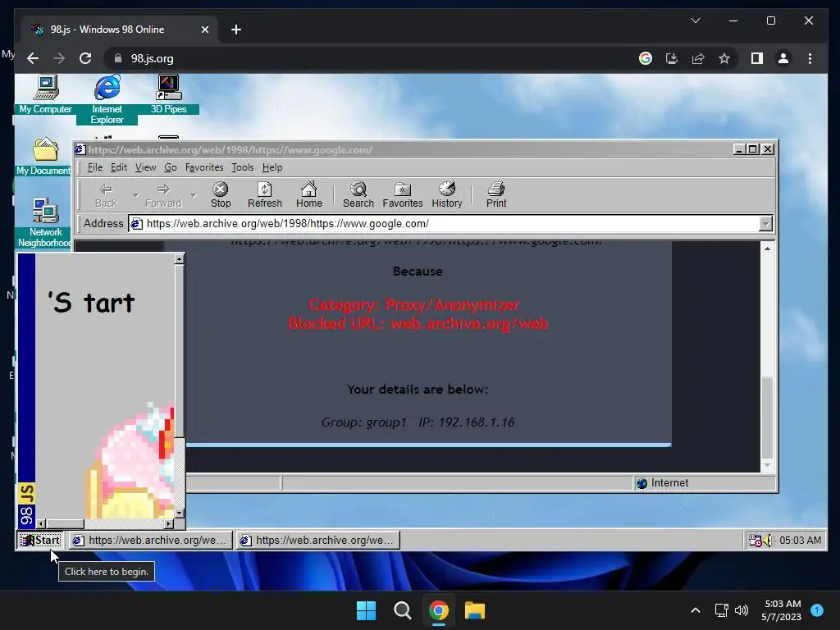Go Back in Internet Explorer toolbar
Viewport: 840px width, 630px height.
[106, 195]
